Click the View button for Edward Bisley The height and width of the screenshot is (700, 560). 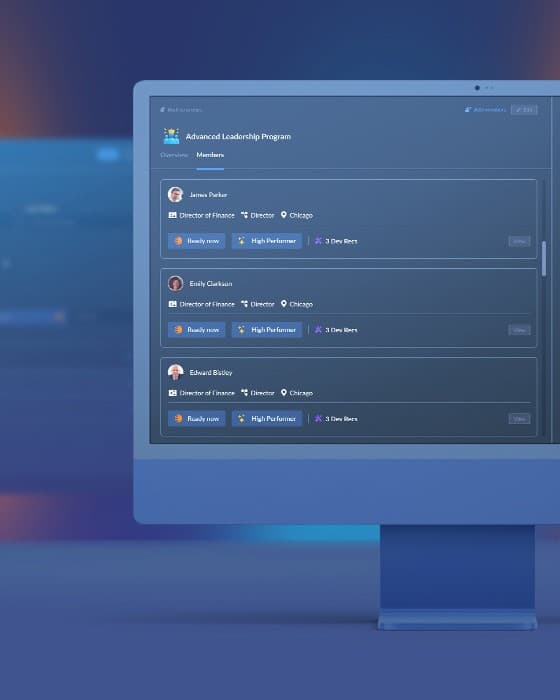coord(519,419)
